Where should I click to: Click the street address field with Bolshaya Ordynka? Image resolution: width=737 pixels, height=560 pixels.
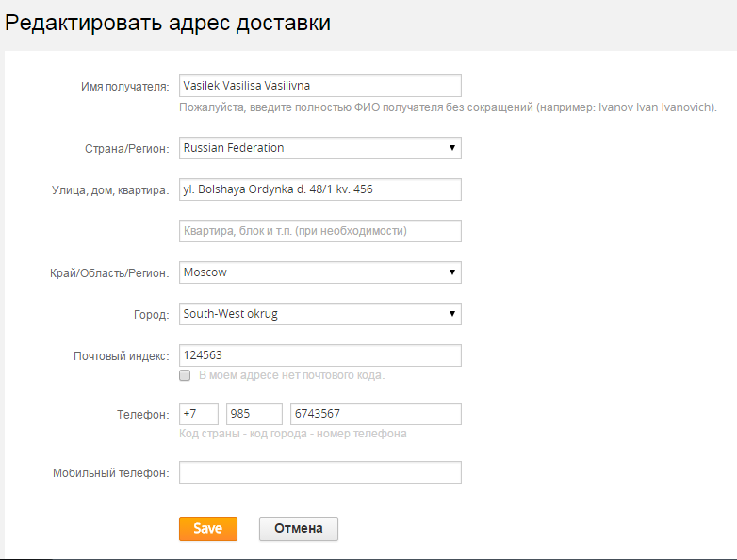coord(320,189)
